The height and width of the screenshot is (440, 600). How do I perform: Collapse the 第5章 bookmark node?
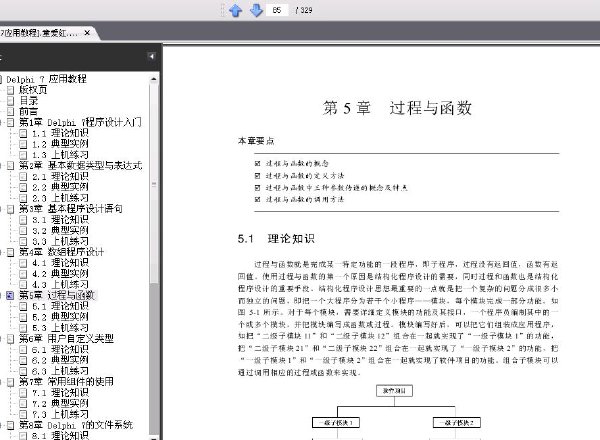[1, 295]
